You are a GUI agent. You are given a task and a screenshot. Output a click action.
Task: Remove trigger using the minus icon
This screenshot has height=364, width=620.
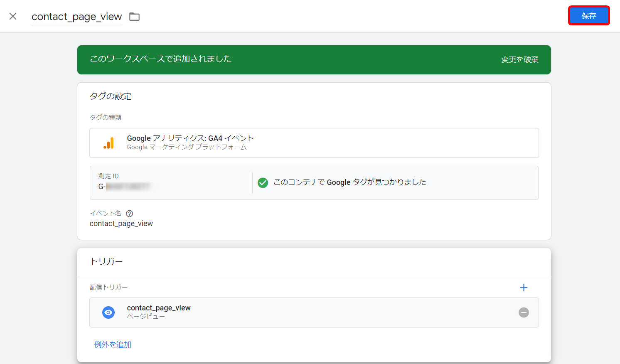pos(524,312)
